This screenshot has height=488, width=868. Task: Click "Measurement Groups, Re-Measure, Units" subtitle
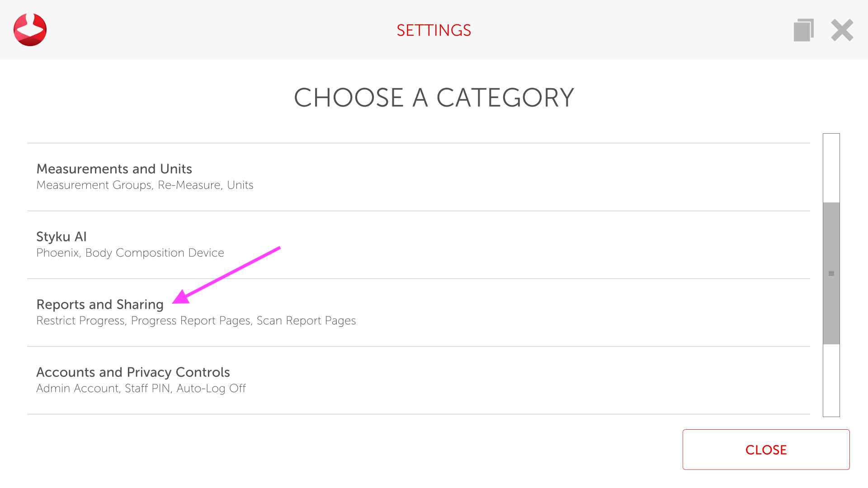point(145,185)
